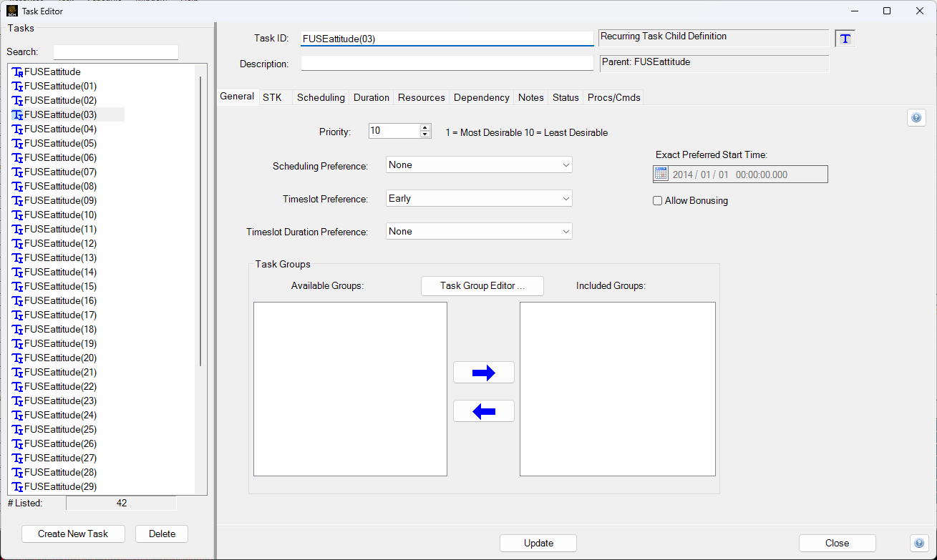Increase Priority using the spinner up arrow
937x560 pixels.
(423, 127)
